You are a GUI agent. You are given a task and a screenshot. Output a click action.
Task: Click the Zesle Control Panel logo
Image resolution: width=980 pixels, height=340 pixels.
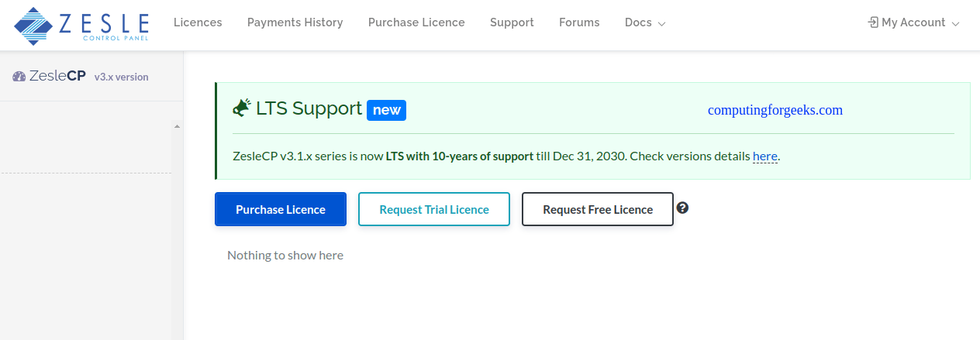(x=81, y=25)
